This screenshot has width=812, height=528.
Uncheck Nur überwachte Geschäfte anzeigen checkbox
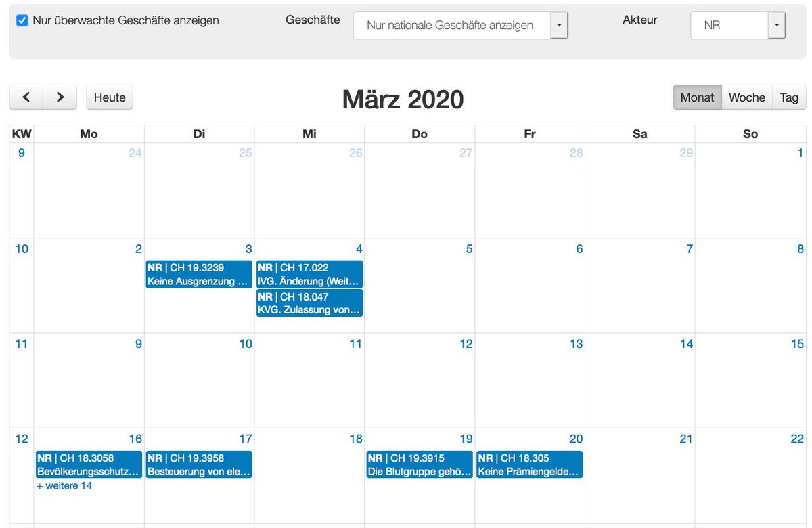click(22, 20)
